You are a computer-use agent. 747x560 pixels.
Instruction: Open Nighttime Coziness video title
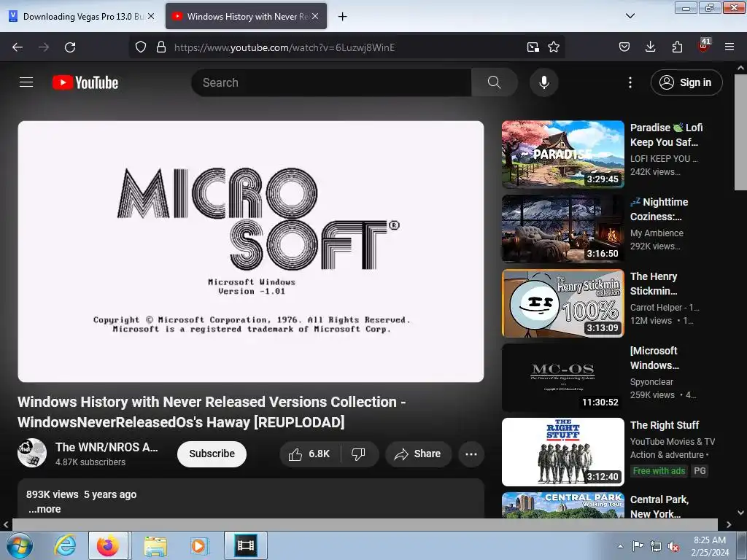tap(659, 209)
